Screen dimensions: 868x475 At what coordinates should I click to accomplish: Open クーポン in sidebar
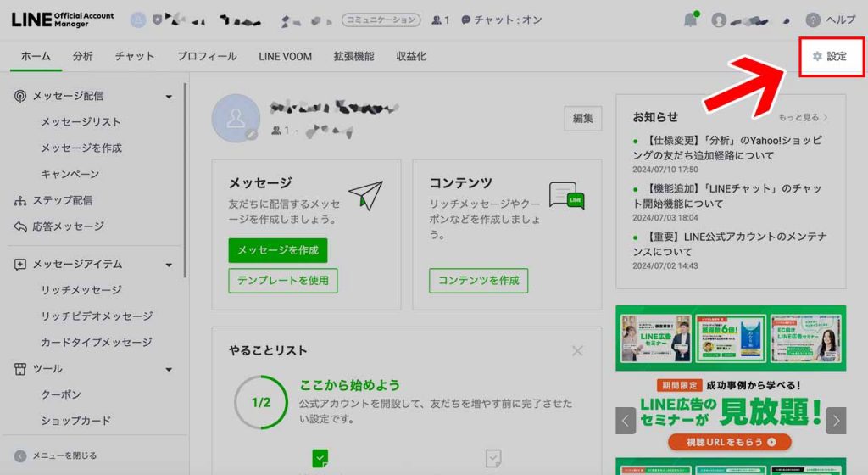point(61,394)
